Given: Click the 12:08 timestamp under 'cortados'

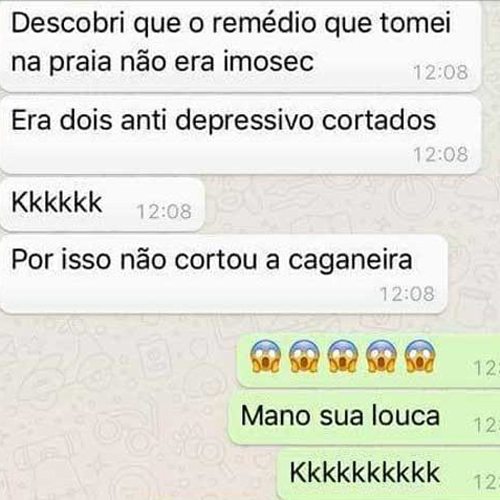Looking at the screenshot, I should click(x=441, y=154).
